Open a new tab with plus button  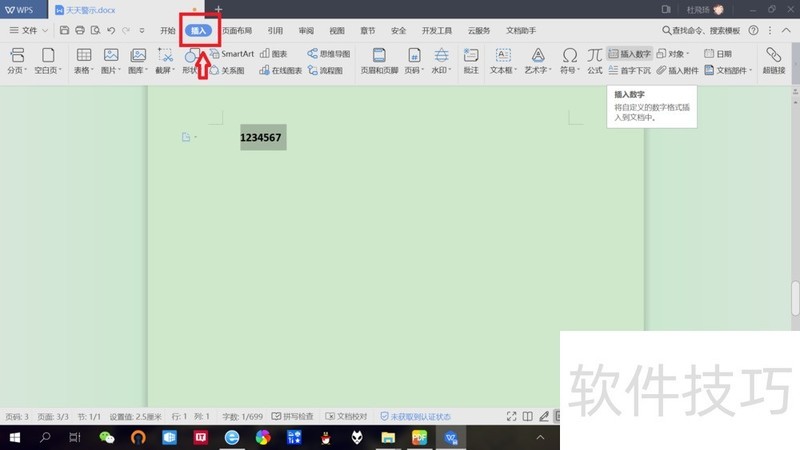click(218, 9)
